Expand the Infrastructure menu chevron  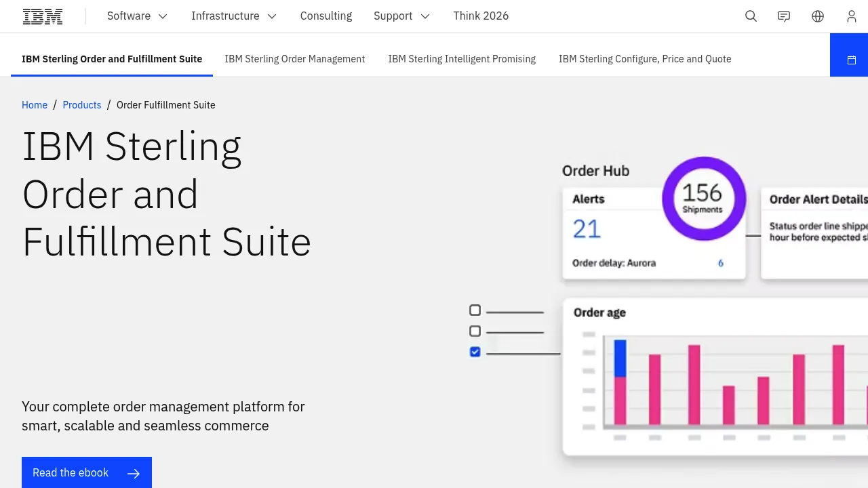(x=272, y=16)
